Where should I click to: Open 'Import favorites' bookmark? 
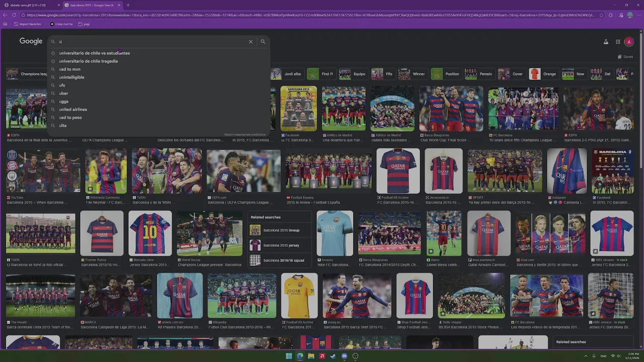point(27,24)
